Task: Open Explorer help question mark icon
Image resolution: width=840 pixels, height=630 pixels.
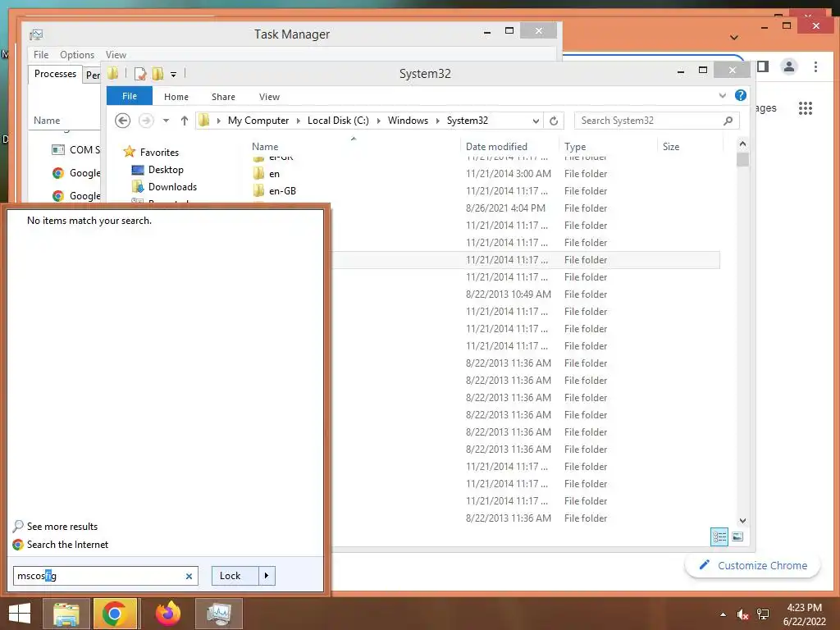Action: tap(741, 96)
